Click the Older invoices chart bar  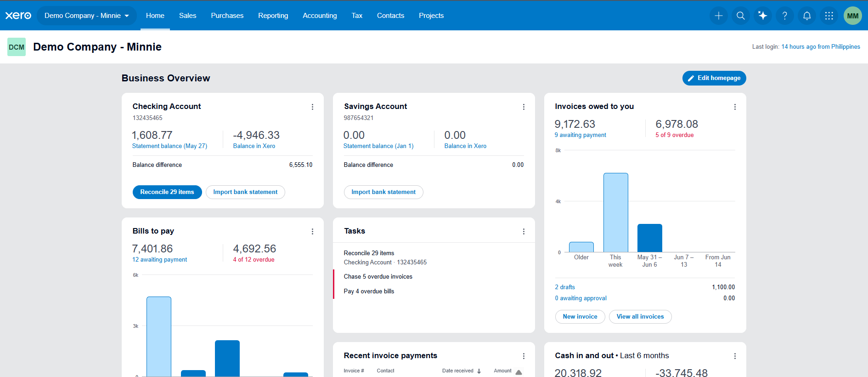pos(581,247)
